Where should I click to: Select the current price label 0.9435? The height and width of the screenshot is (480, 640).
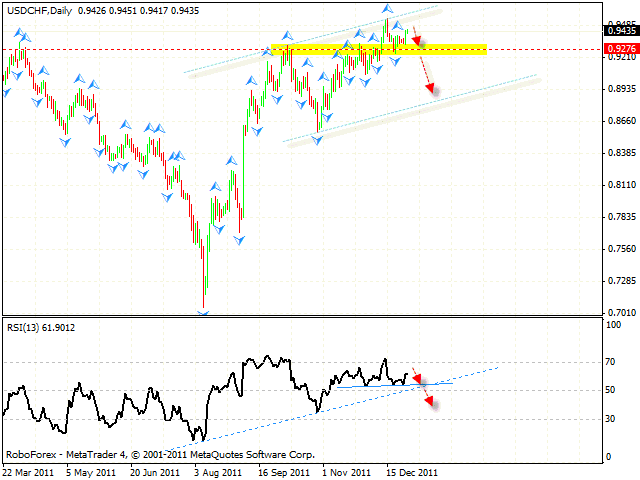(617, 31)
